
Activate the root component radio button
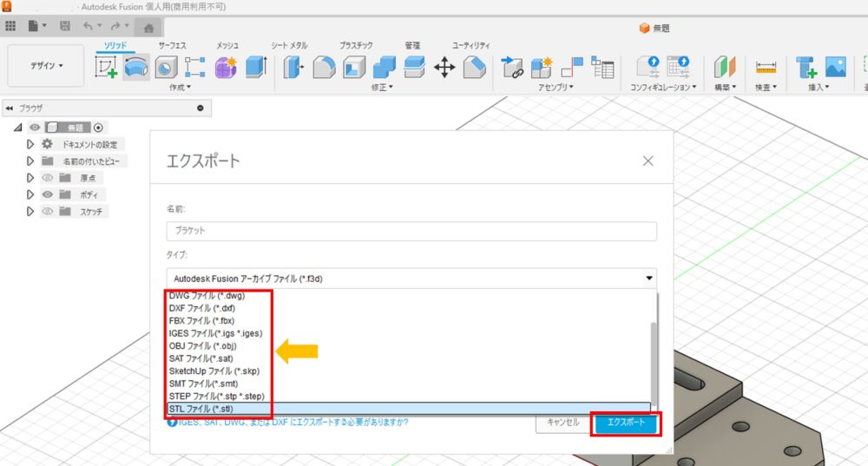point(98,128)
